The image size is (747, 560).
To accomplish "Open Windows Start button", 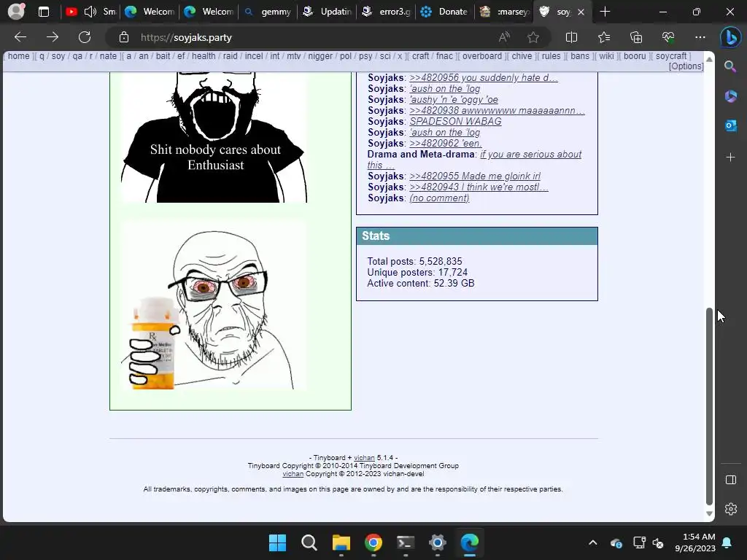I will [x=277, y=542].
